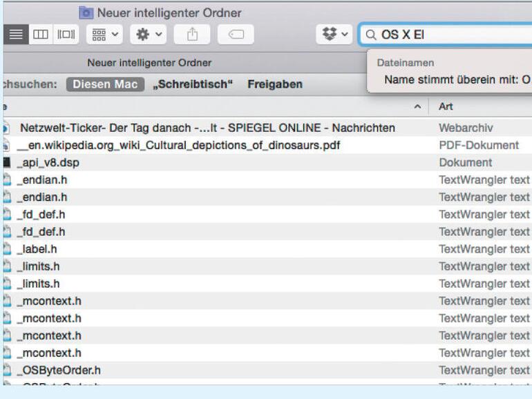Click the magnifier icon in search field

[x=371, y=35]
